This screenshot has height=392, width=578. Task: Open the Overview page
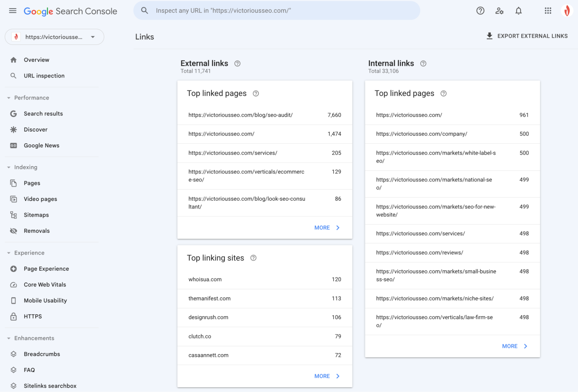tap(36, 60)
